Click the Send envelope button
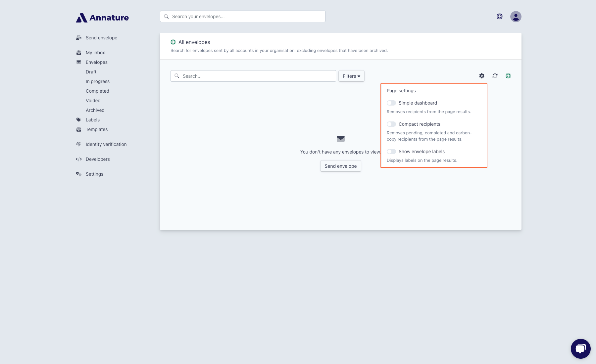596x364 pixels. 340,166
